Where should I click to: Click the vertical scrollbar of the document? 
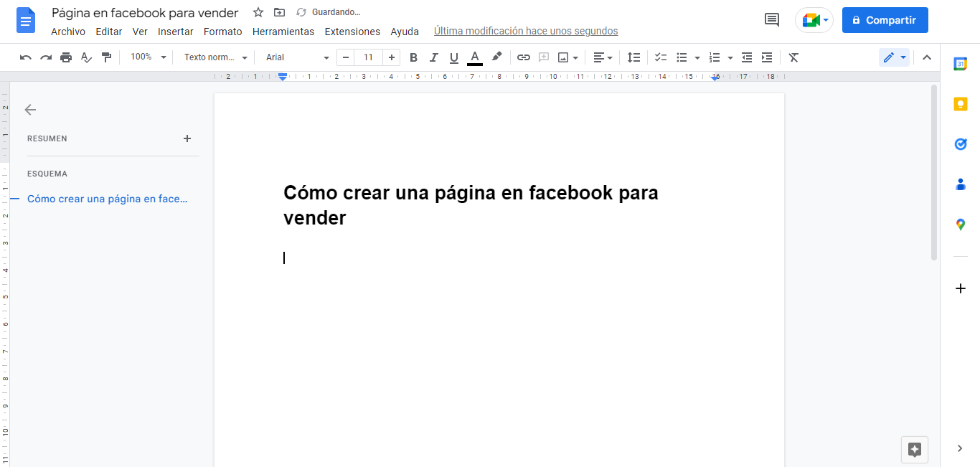coord(934,172)
